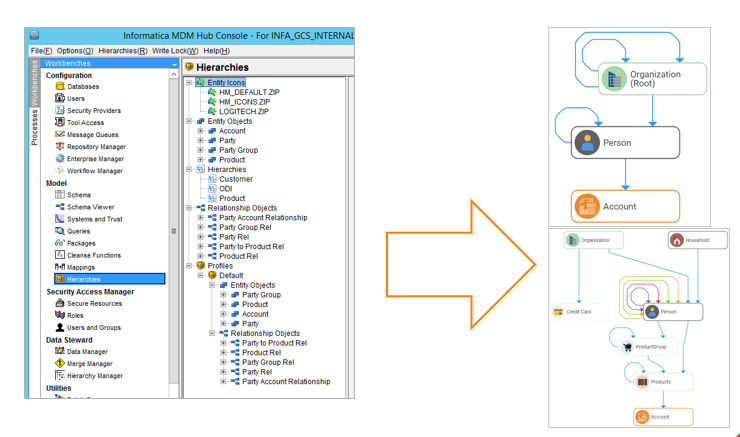740x437 pixels.
Task: Collapse the Profiles tree node
Action: pyautogui.click(x=189, y=266)
